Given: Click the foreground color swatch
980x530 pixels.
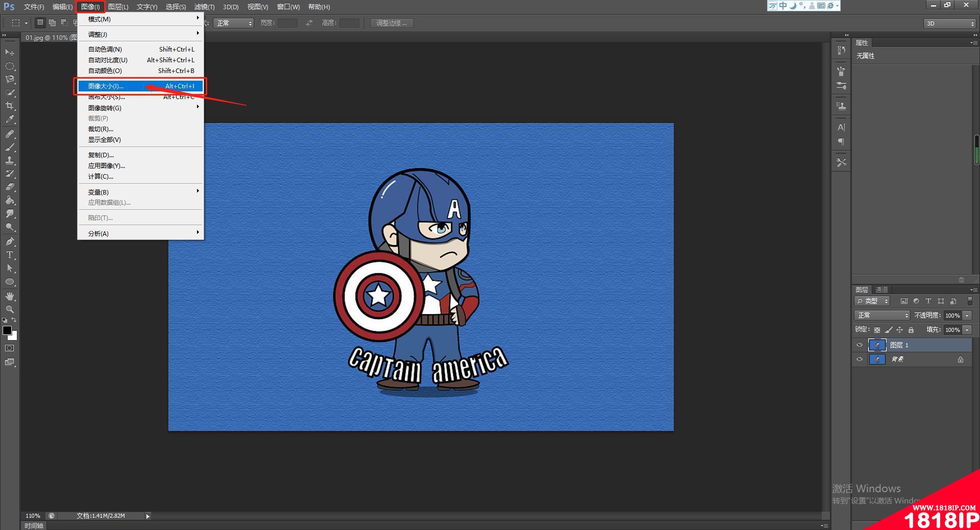Looking at the screenshot, I should (7, 330).
